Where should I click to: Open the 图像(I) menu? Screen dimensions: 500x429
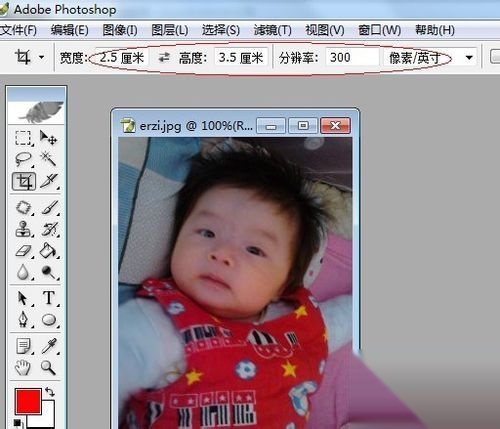coord(120,30)
